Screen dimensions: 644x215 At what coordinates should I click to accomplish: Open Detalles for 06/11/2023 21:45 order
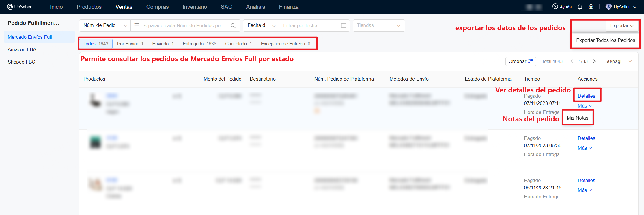coord(586,180)
